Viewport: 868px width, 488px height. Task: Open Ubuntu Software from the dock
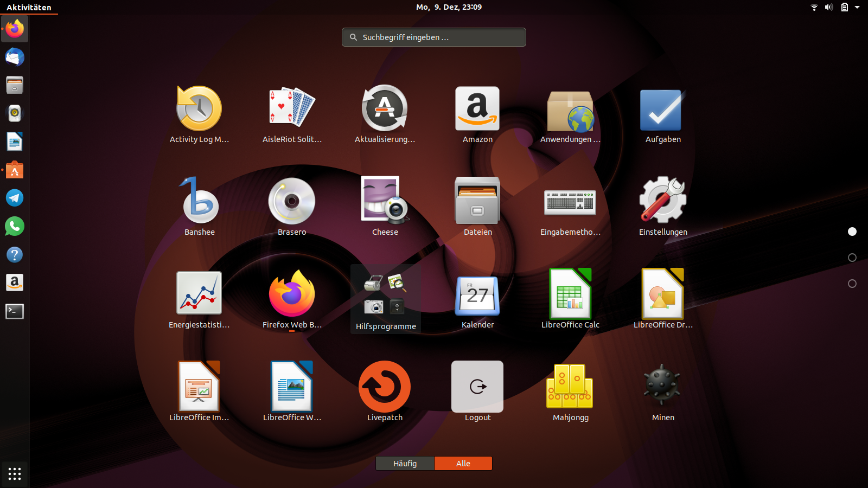coord(15,170)
